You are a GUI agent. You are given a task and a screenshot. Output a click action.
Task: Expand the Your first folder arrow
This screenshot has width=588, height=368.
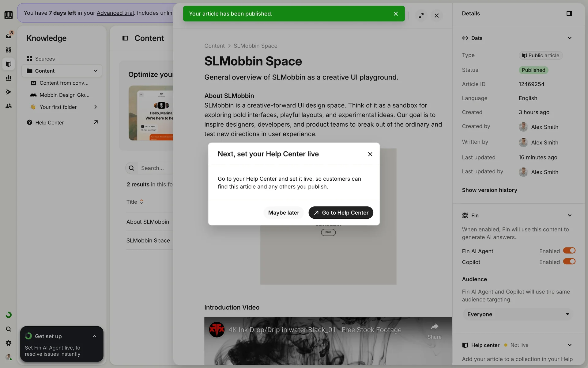coord(96,107)
